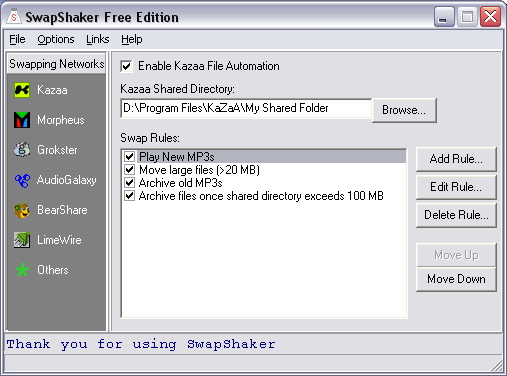Click the Others label in the sidebar
507x376 pixels.
pos(53,270)
